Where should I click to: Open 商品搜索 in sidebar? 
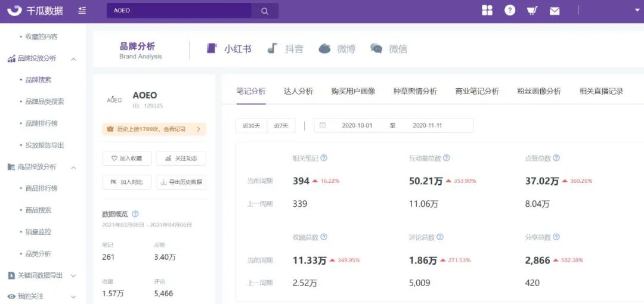point(38,210)
